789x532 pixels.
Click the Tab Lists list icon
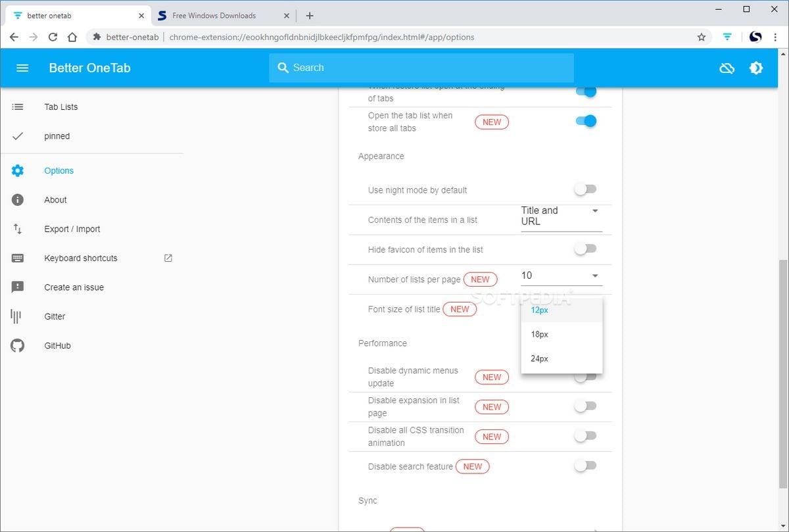point(18,107)
